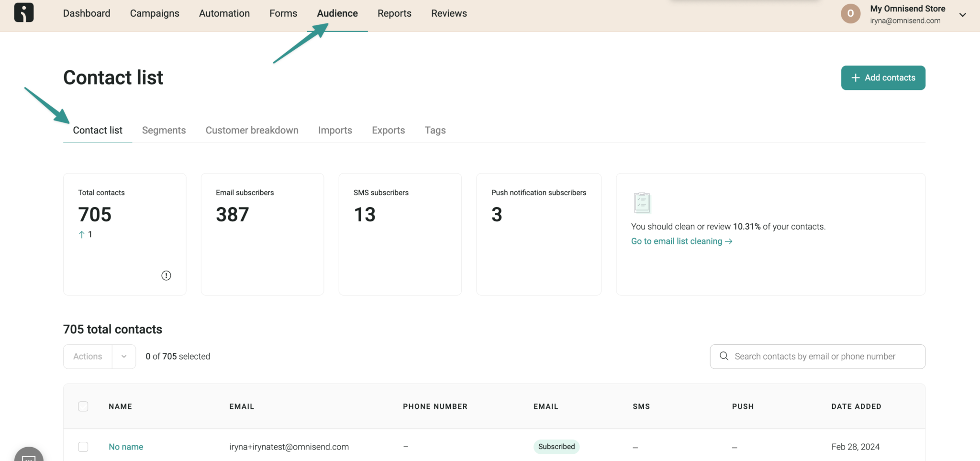
Task: Click the Omnisend logo icon
Action: click(24, 12)
